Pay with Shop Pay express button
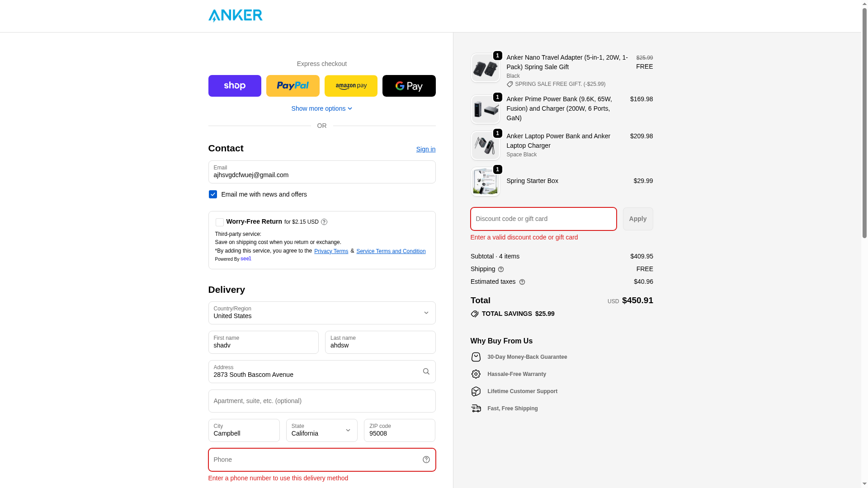 click(235, 86)
